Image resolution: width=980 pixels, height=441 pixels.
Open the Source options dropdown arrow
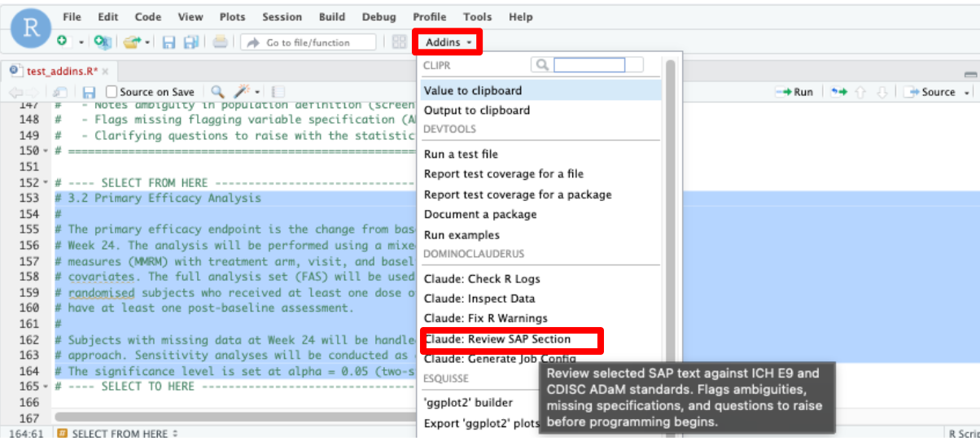(x=967, y=92)
